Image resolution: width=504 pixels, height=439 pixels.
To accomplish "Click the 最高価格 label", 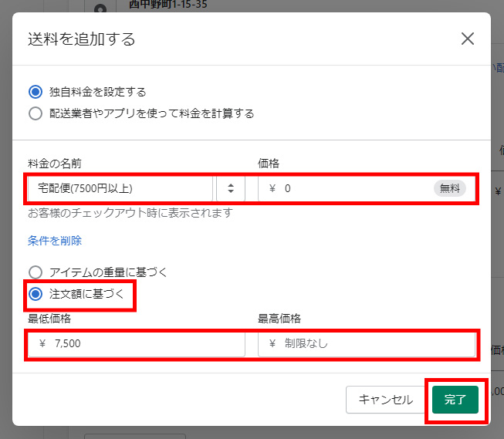I will coord(279,319).
